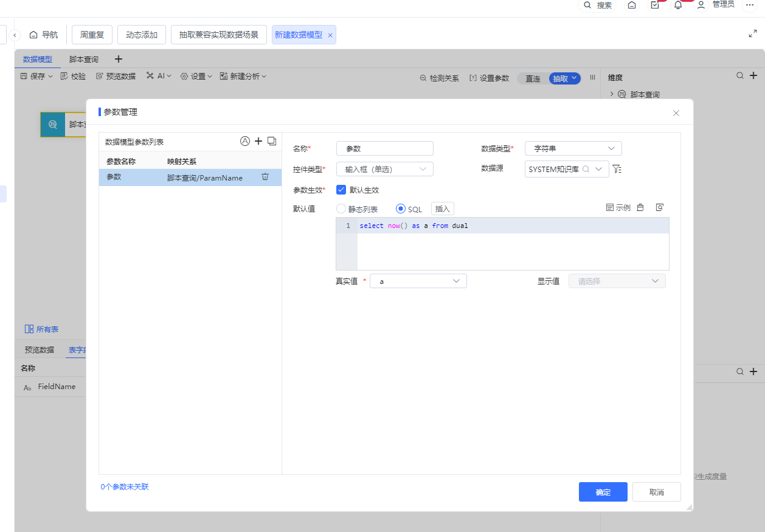Click the clipboard icon right of 示例

tap(640, 207)
